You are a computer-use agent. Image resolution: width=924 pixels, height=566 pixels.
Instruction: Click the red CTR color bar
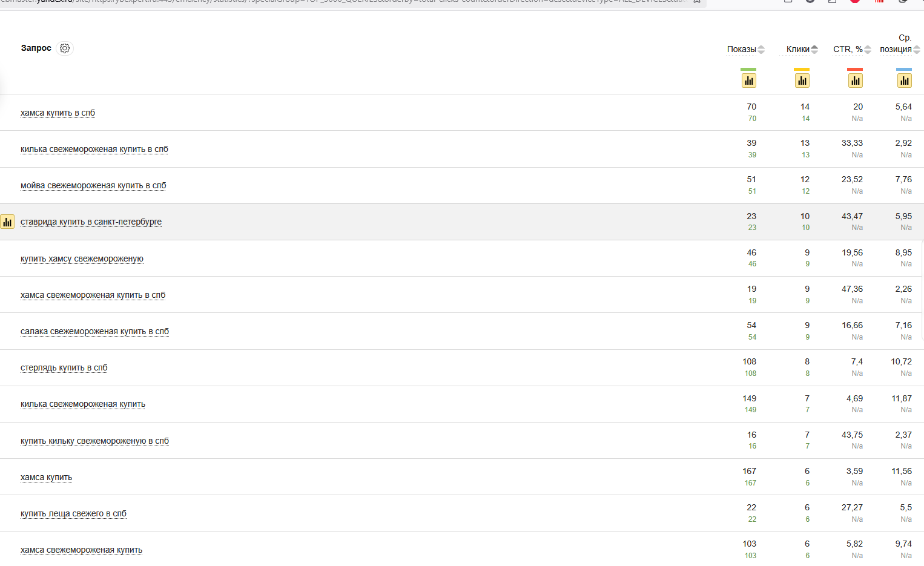click(x=855, y=70)
